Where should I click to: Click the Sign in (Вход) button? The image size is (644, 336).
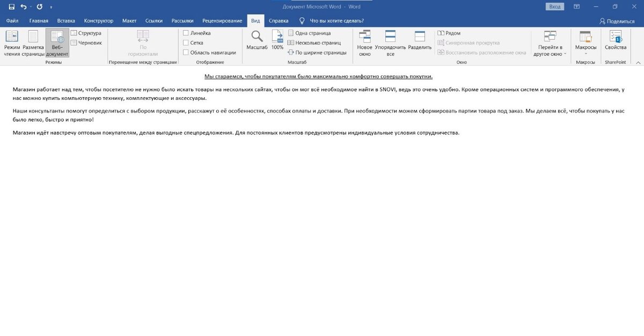(x=555, y=6)
